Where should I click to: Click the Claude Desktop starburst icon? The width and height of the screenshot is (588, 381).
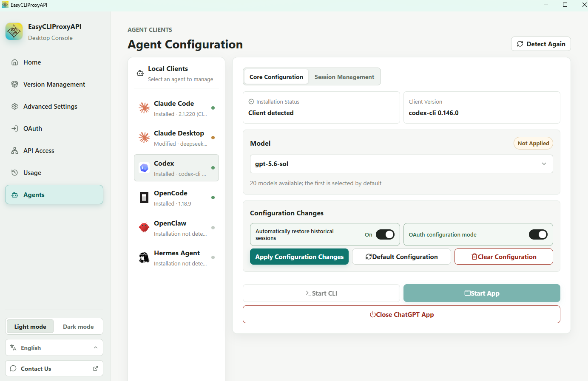144,138
